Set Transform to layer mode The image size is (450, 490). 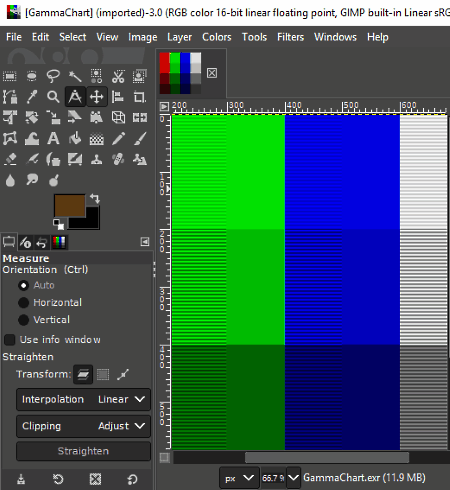[x=83, y=375]
